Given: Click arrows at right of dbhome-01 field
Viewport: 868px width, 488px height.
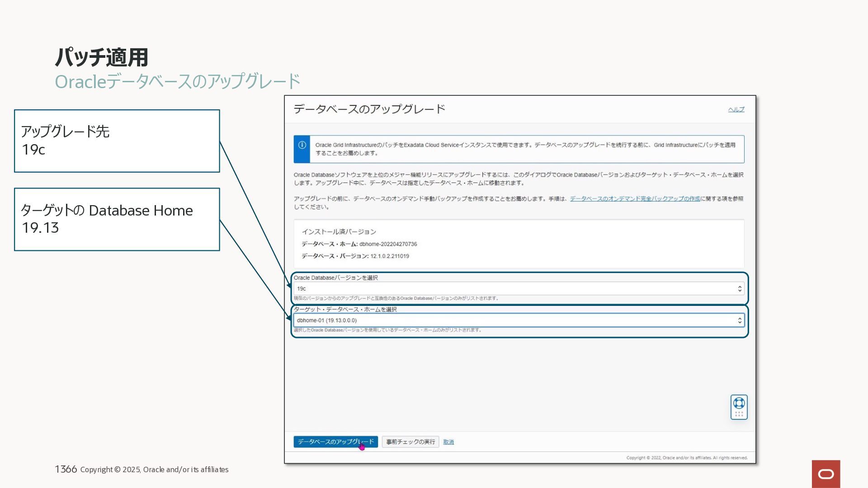Looking at the screenshot, I should [x=740, y=320].
